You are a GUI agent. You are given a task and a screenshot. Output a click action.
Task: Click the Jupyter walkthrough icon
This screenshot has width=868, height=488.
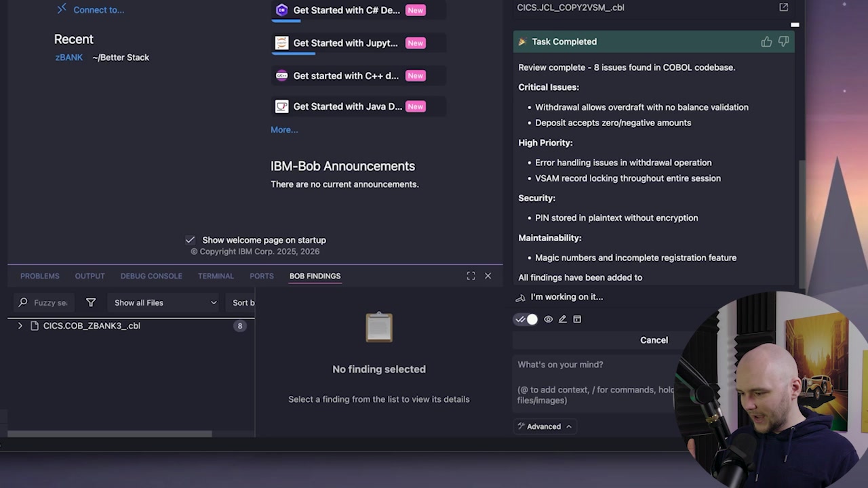coord(282,43)
